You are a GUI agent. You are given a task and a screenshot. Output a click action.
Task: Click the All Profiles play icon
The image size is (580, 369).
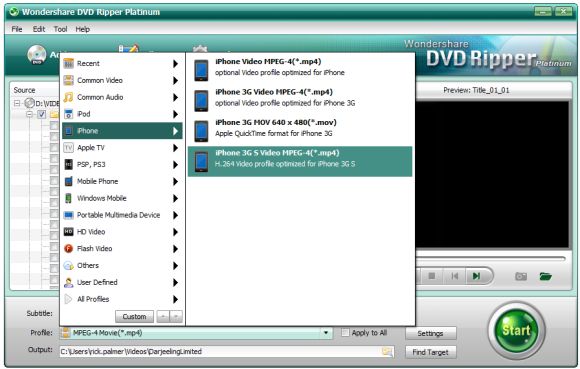tap(68, 299)
